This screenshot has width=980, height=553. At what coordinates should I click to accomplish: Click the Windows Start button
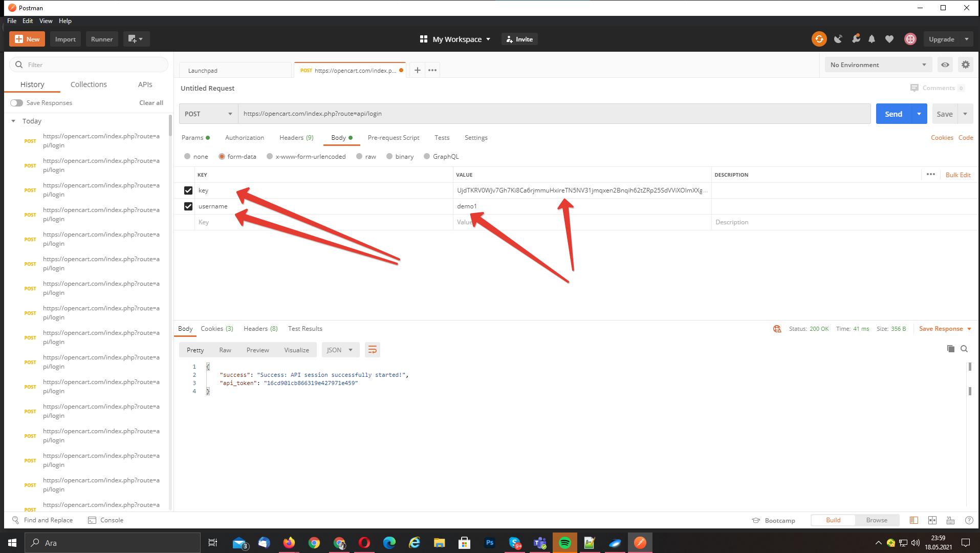tap(12, 543)
